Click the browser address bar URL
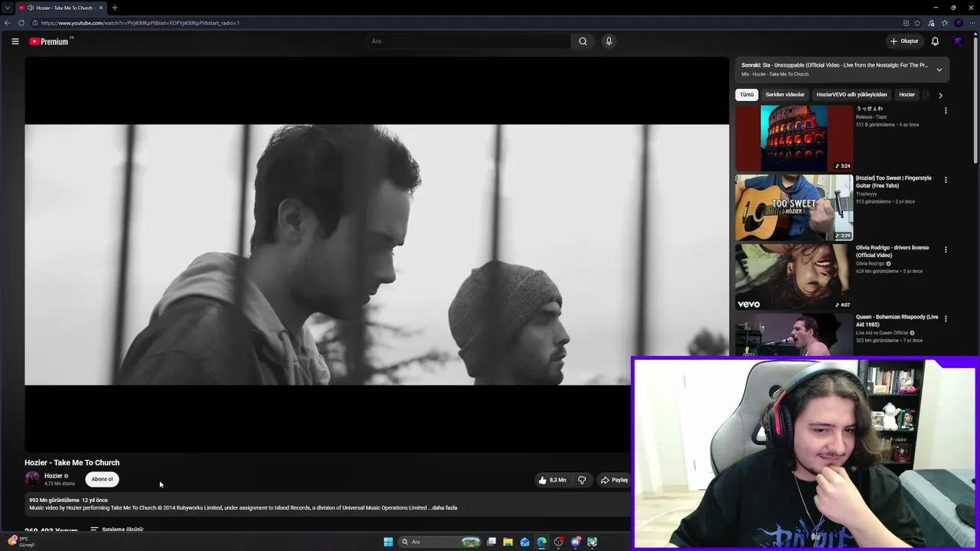980x551 pixels. (140, 23)
